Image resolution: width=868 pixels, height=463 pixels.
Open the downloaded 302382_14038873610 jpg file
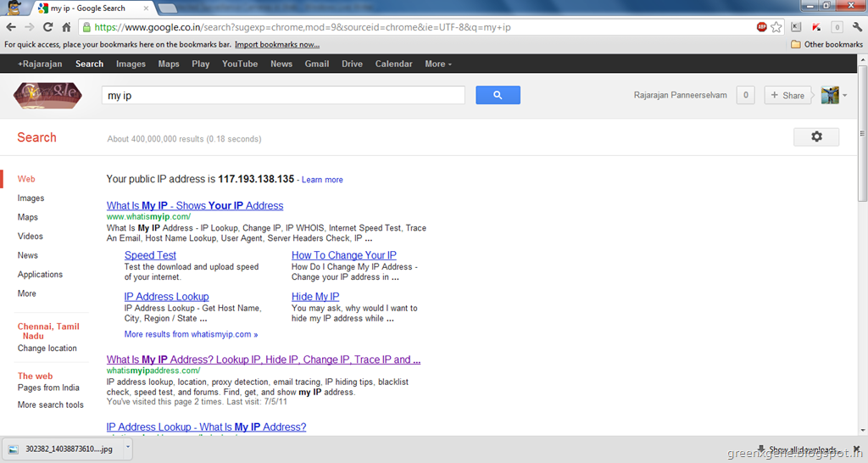coord(63,449)
